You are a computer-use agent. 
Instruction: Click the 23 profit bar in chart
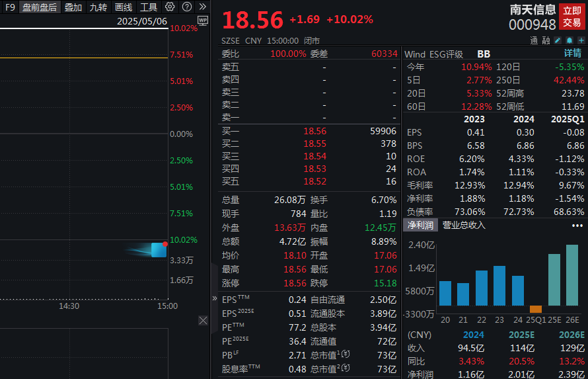[499, 286]
